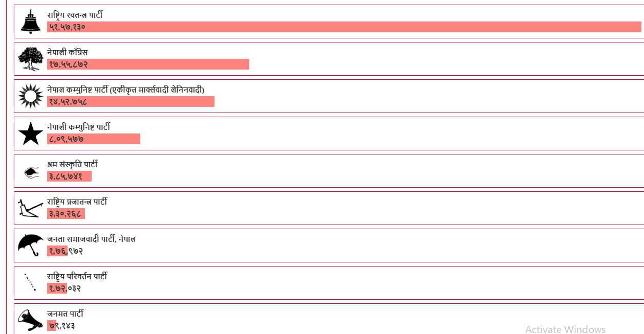Click the श्रम संस्कृति पार्टी symbol icon
Viewport: 644px width, 334px height.
tap(31, 171)
